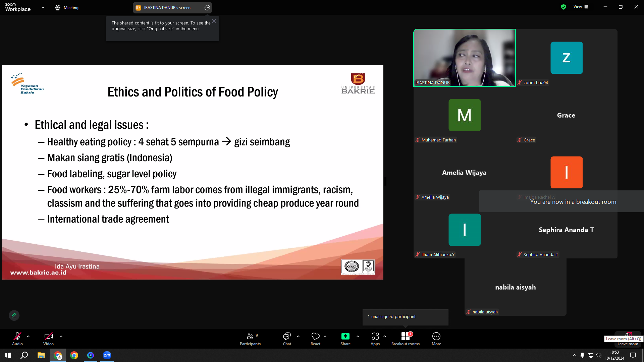Open File Explorer from taskbar
This screenshot has width=644, height=362.
[x=41, y=355]
